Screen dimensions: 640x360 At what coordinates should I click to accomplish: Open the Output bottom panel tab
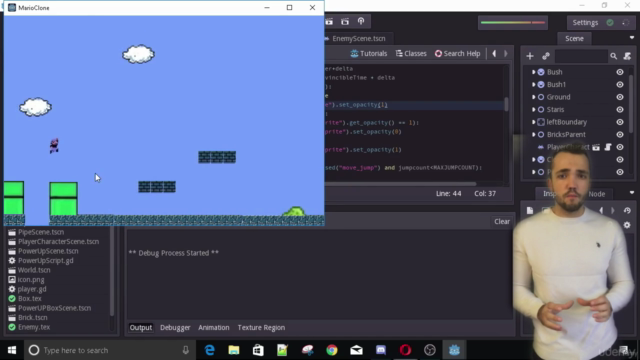[x=141, y=327]
